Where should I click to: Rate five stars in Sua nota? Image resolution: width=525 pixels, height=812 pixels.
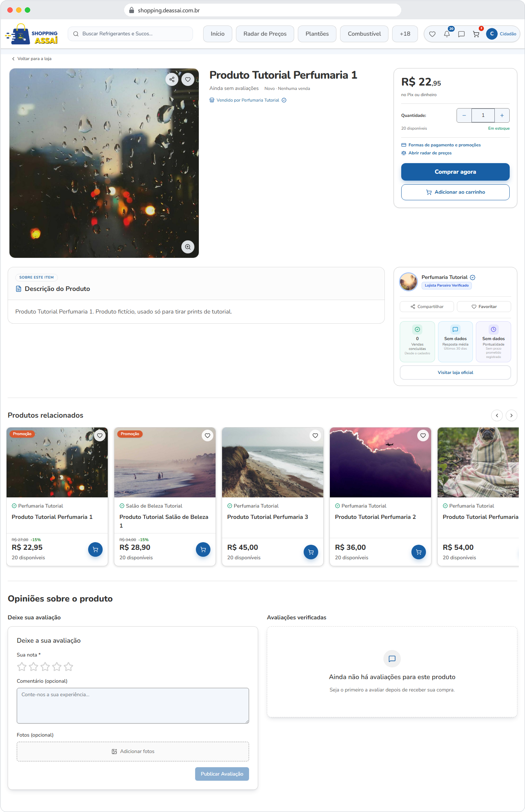(68, 667)
